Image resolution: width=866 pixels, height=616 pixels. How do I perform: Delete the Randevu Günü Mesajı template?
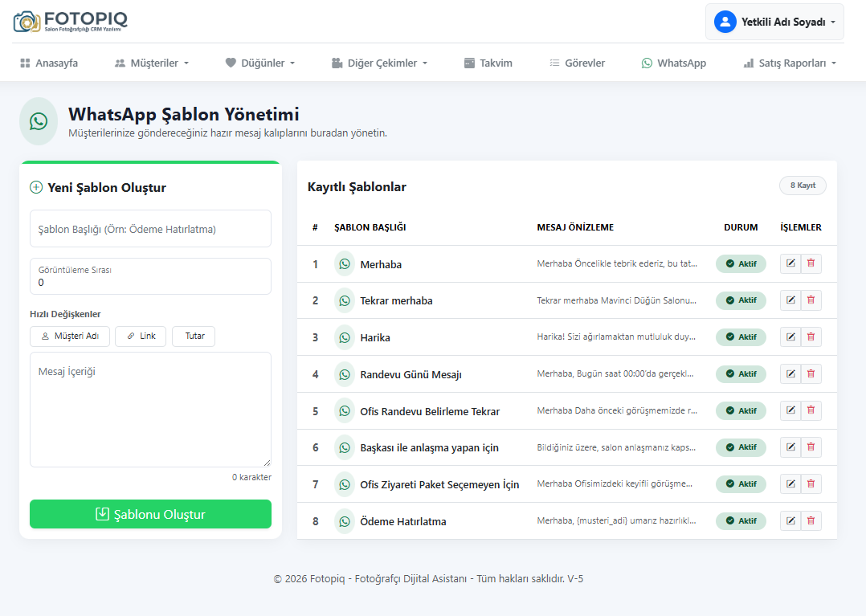811,373
